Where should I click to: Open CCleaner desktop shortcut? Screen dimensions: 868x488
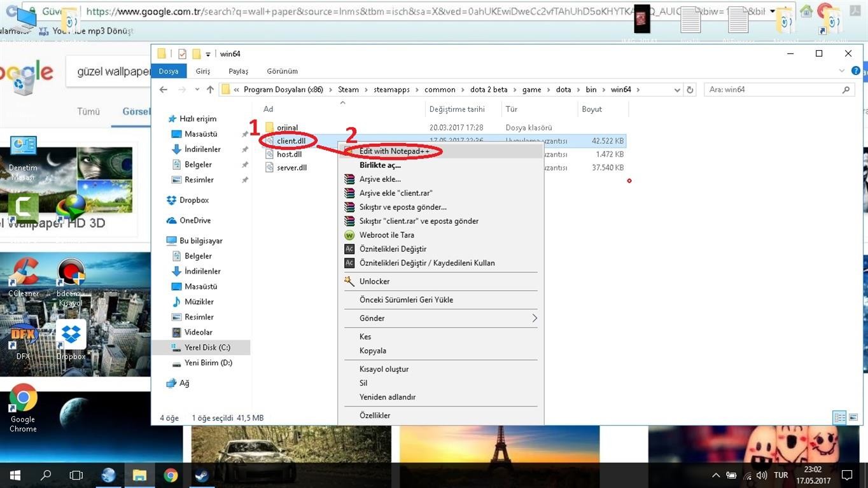point(24,277)
